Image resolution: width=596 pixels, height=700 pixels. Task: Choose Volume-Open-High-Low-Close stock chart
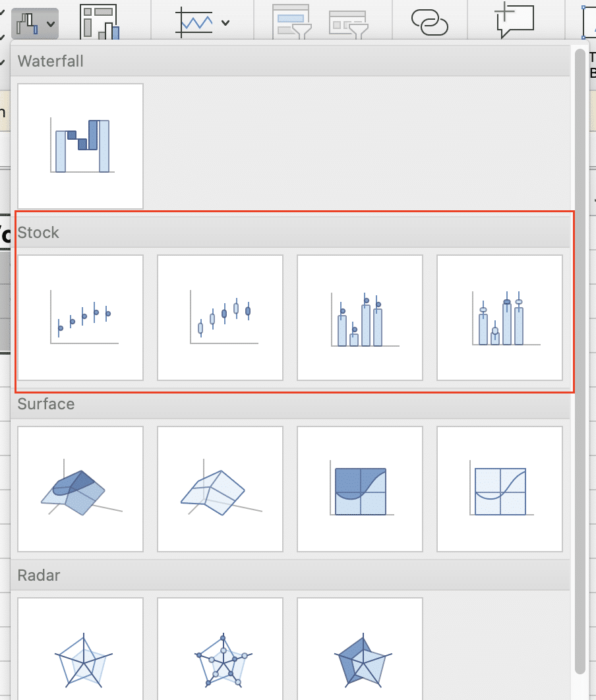point(500,318)
